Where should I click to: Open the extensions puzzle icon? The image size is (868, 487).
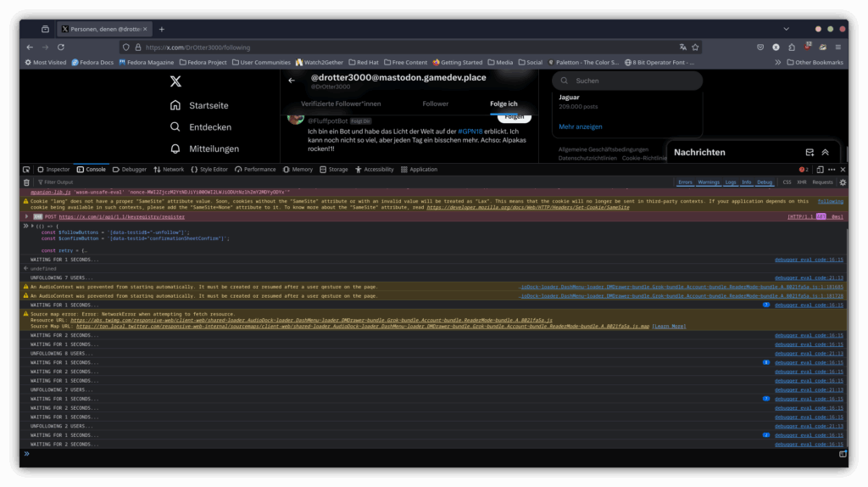(792, 48)
